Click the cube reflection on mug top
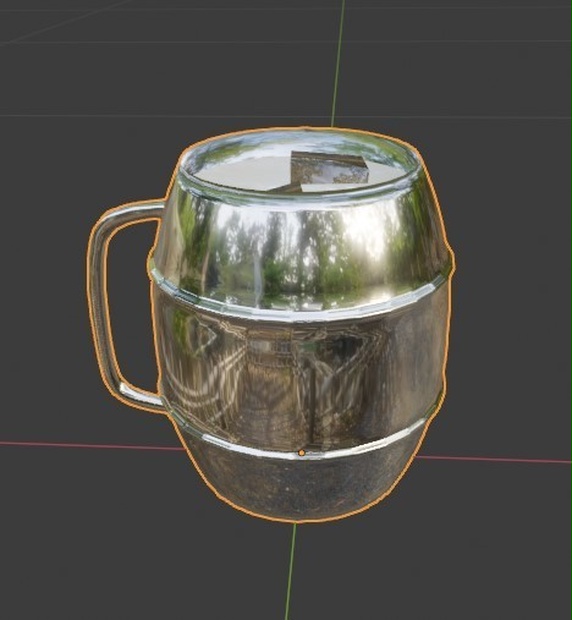Viewport: 572px width, 620px height. (x=330, y=170)
